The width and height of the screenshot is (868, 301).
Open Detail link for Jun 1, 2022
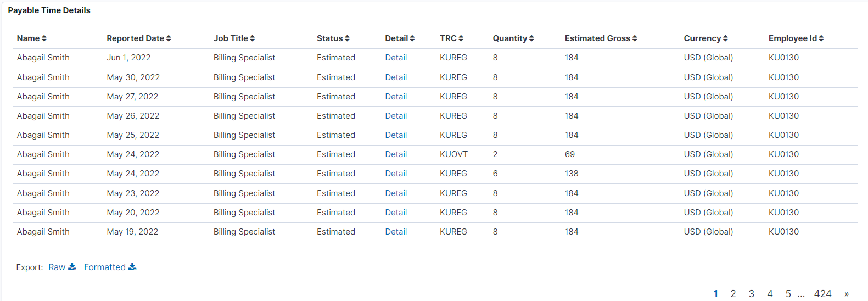pos(396,58)
